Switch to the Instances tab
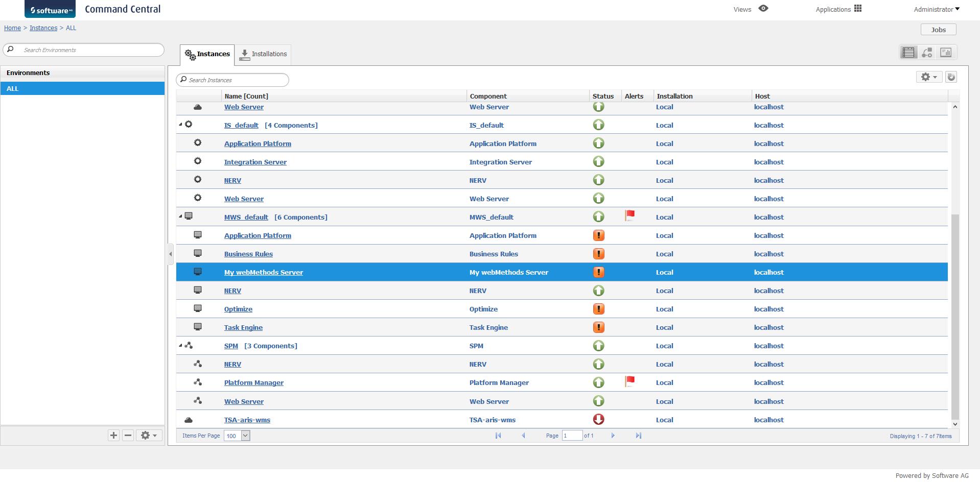Screen dimensions: 980x482 [x=207, y=54]
